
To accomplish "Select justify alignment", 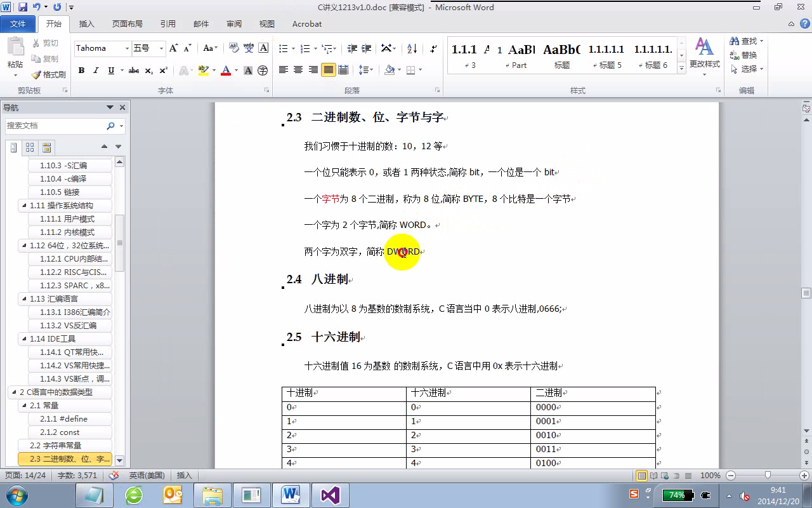I will 328,70.
